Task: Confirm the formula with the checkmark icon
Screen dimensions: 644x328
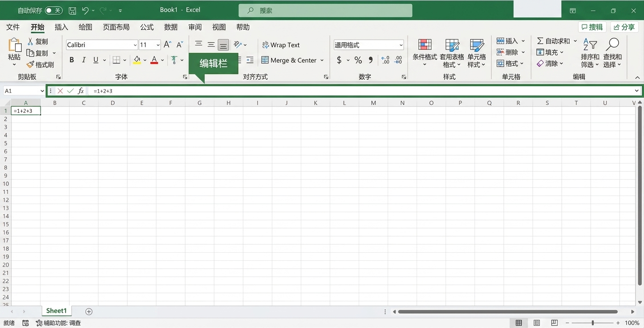Action: tap(70, 91)
